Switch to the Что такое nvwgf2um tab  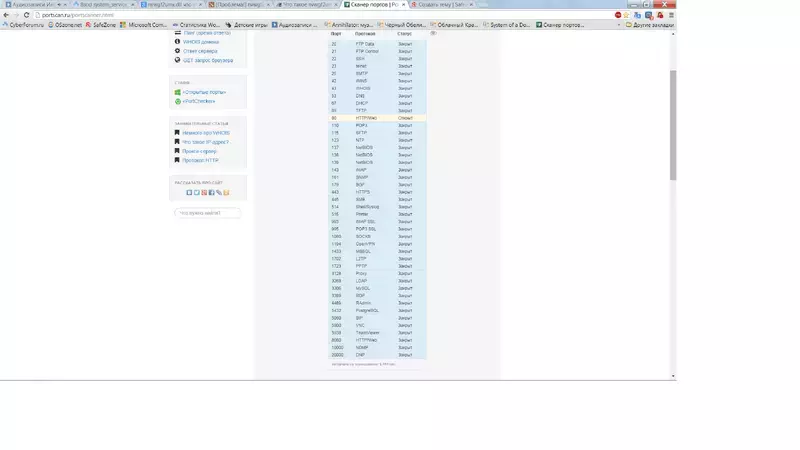pyautogui.click(x=307, y=5)
